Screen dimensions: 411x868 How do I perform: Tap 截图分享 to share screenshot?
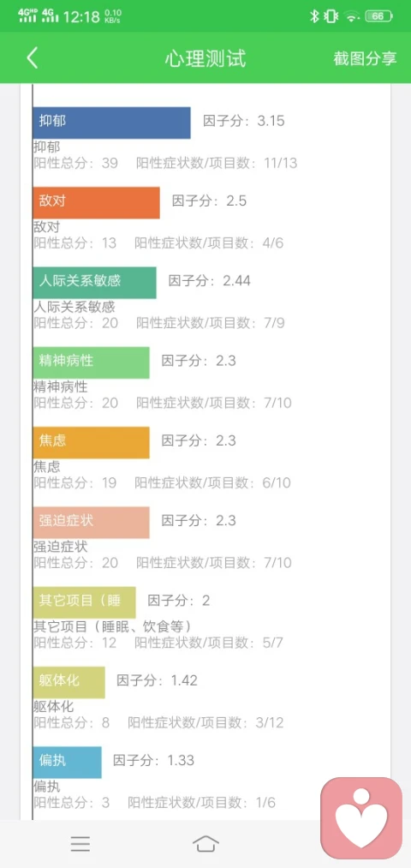tap(365, 58)
